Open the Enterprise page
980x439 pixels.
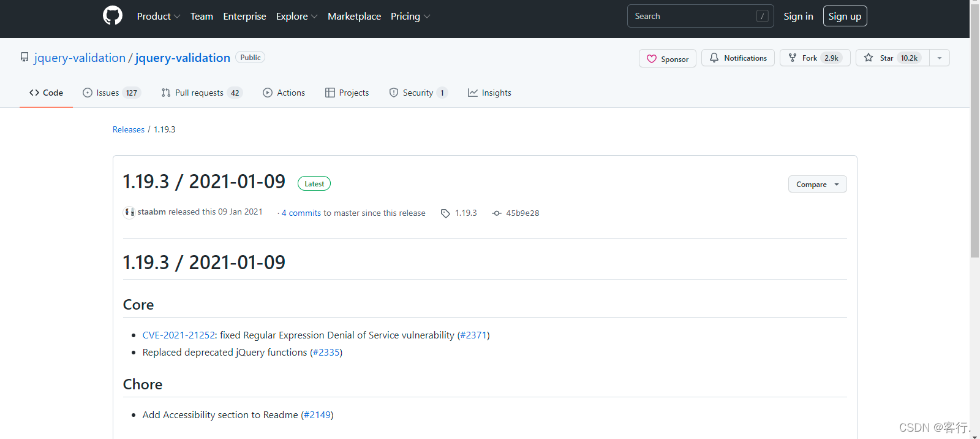(244, 16)
